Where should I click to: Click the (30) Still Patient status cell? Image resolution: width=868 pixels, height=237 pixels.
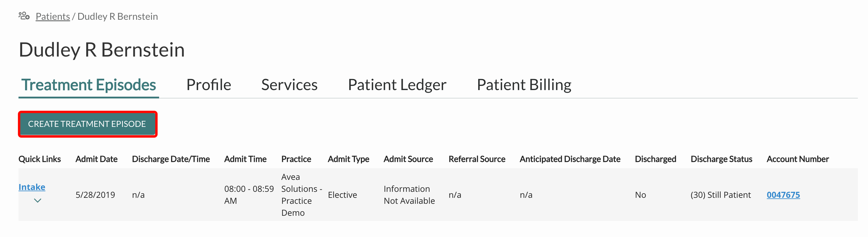(x=721, y=195)
